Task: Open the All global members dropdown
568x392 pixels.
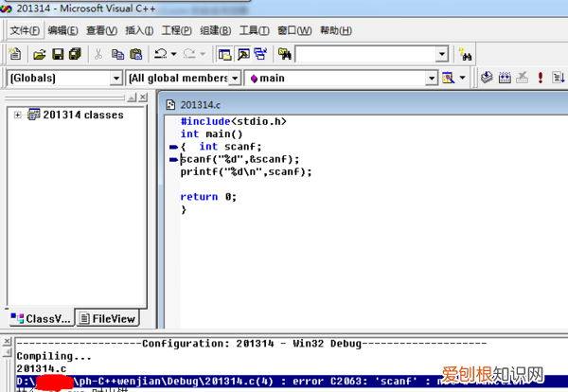Action: point(235,79)
